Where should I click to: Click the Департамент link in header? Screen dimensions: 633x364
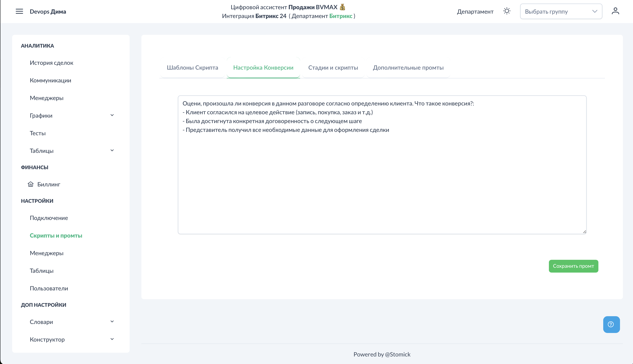475,12
